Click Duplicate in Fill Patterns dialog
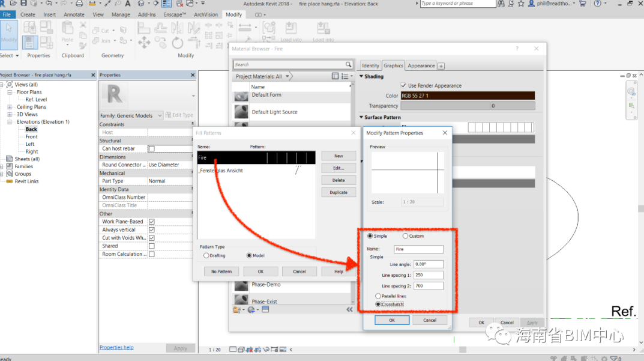This screenshot has height=361, width=644. [x=339, y=192]
